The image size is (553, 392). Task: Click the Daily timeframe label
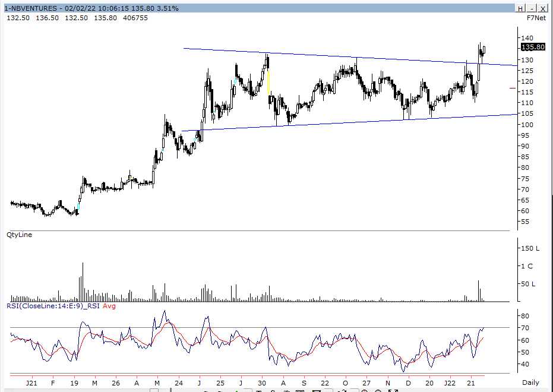[x=530, y=382]
